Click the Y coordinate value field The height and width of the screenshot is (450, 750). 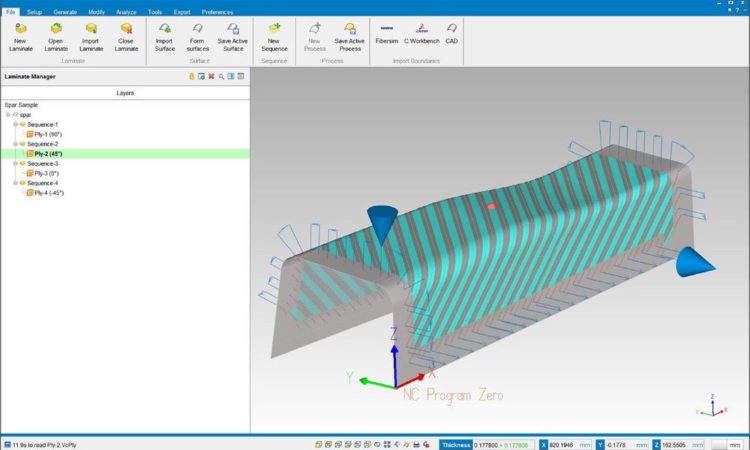coord(627,445)
